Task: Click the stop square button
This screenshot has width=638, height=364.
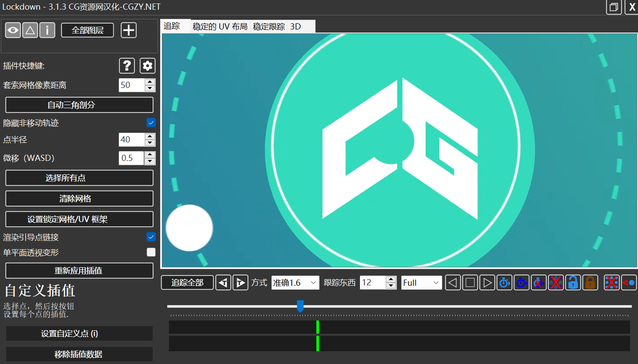Action: 470,282
